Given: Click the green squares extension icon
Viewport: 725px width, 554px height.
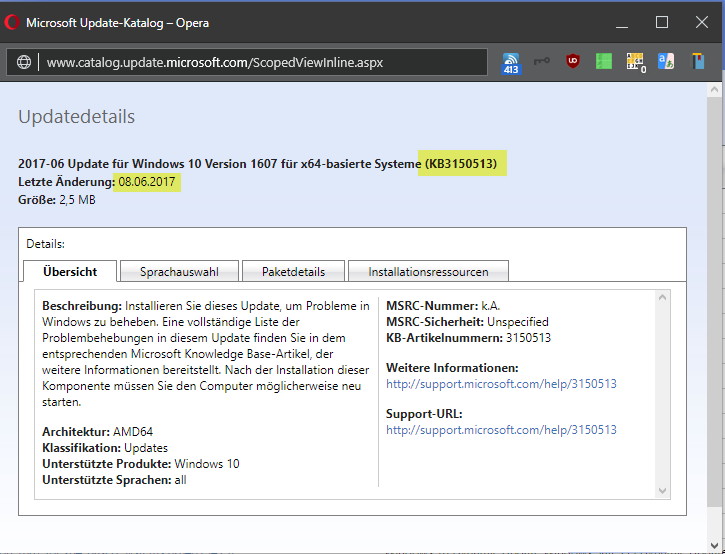Looking at the screenshot, I should (604, 61).
